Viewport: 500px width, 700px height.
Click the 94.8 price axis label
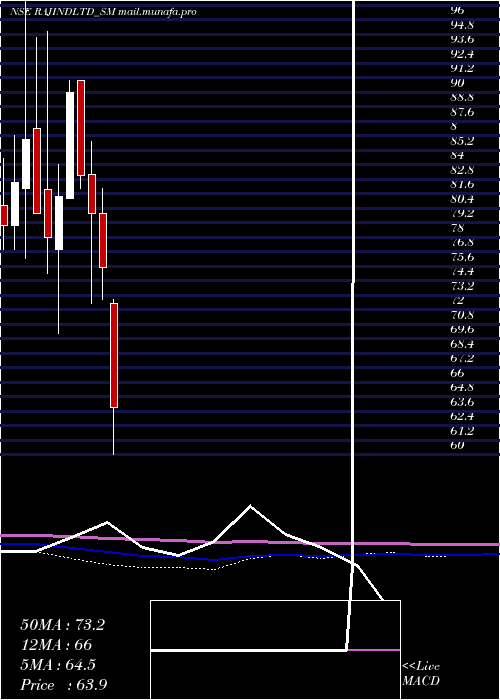tap(462, 25)
